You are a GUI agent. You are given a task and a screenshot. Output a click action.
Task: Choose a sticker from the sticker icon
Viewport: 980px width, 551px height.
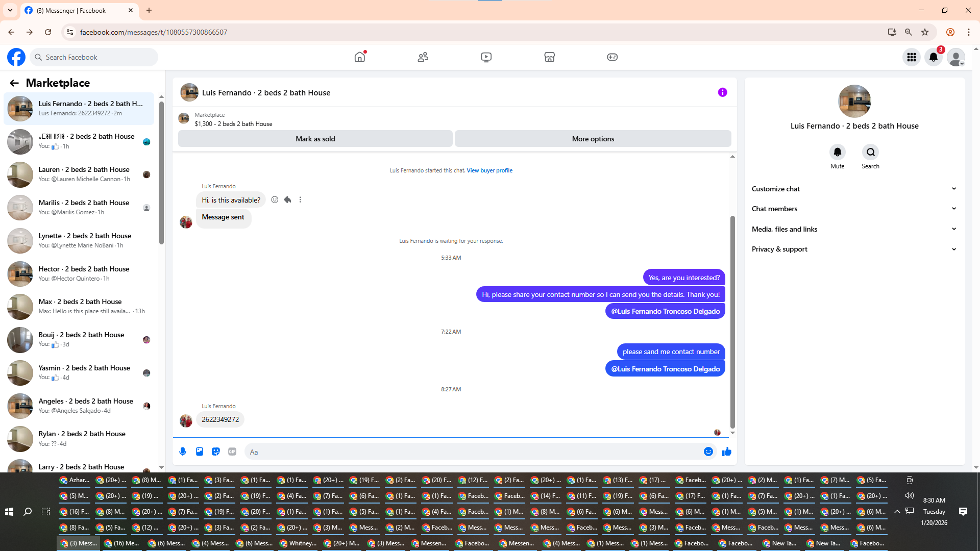tap(216, 452)
